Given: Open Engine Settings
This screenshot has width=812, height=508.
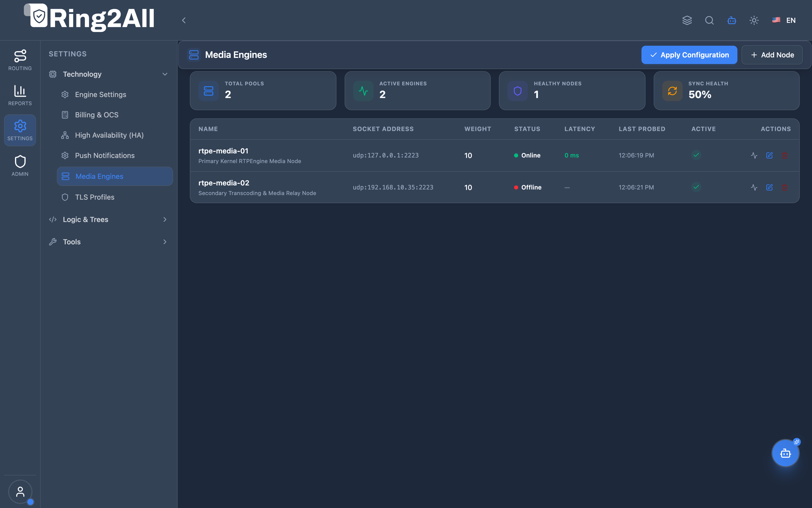Looking at the screenshot, I should coord(115,94).
